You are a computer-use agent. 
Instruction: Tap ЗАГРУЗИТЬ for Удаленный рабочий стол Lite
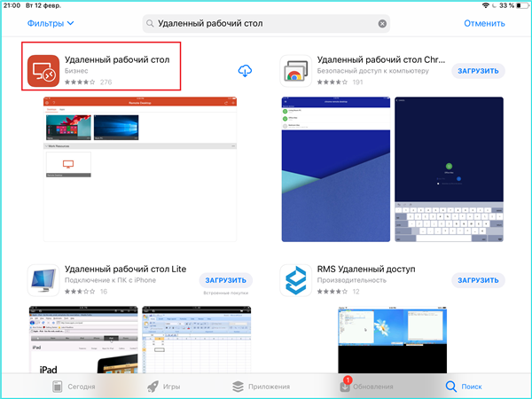point(225,280)
